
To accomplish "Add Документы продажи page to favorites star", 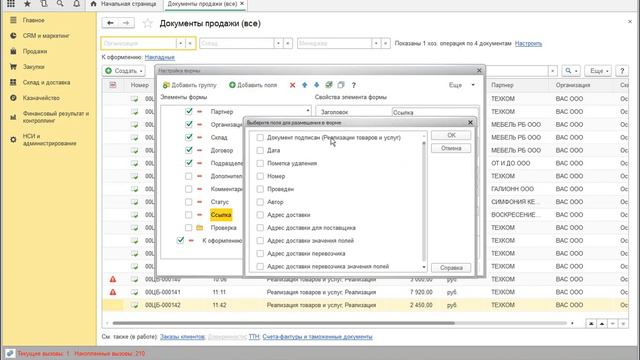I will click(x=147, y=24).
